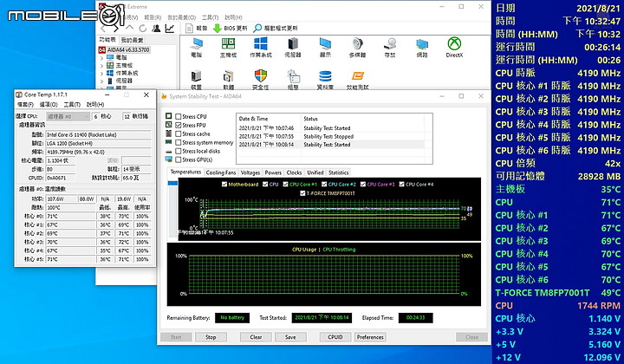The image size is (624, 364).
Task: Click the Stop button in Stability Test
Action: tap(211, 337)
